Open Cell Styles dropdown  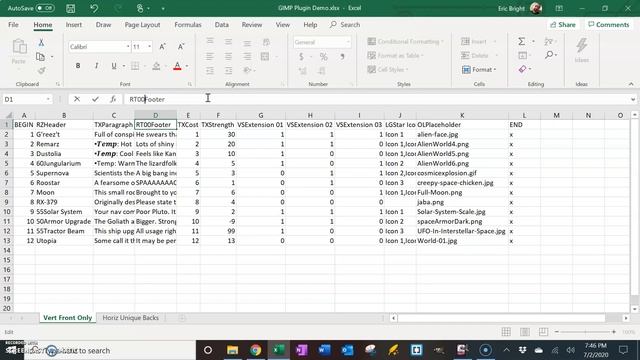click(x=388, y=69)
